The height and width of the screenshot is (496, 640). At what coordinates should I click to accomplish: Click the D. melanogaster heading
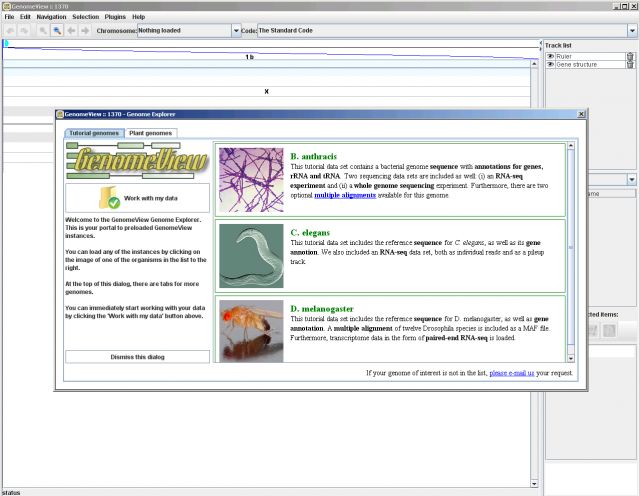322,309
